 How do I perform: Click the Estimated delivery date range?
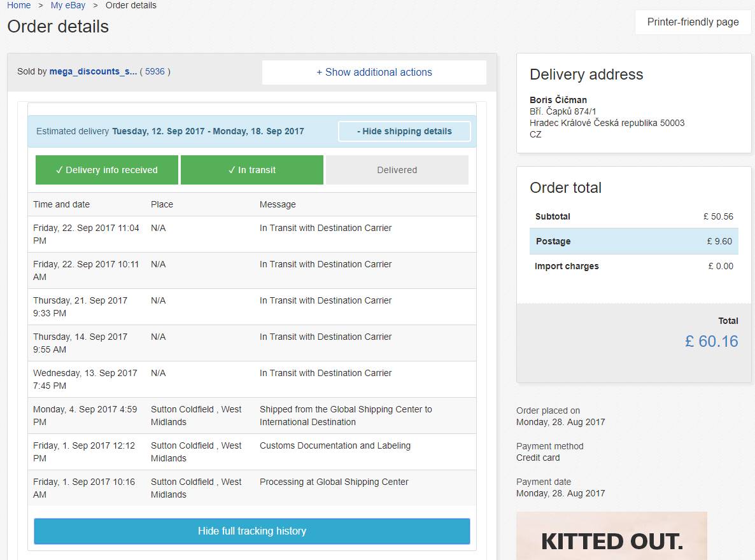208,132
